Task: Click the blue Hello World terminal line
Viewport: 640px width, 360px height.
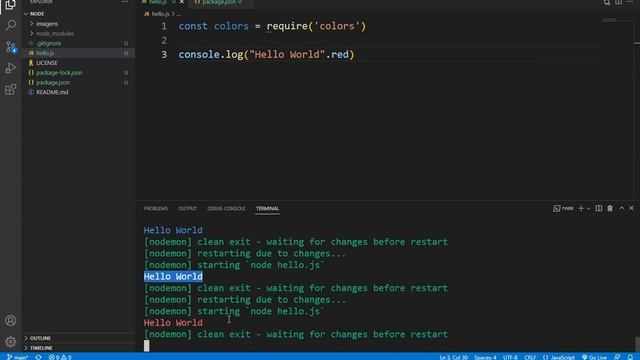Action: 173,230
